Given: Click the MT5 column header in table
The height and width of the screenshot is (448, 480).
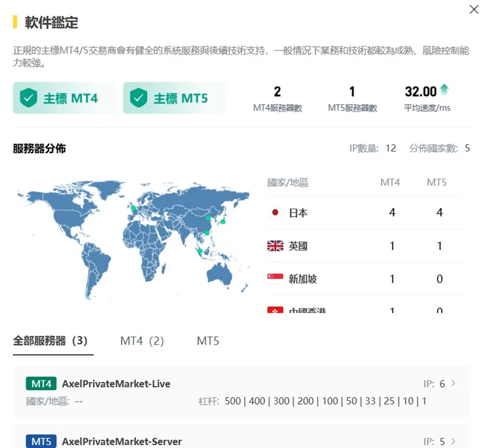Looking at the screenshot, I should [x=437, y=183].
